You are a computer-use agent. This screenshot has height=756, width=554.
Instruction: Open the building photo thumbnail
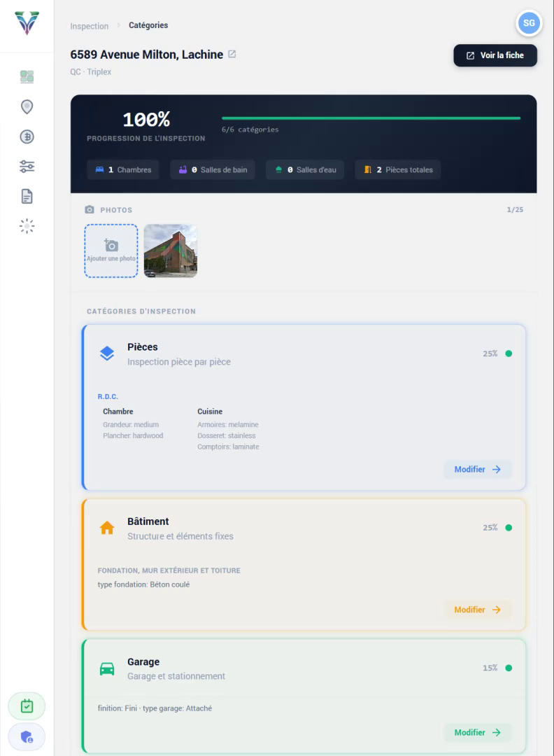171,251
